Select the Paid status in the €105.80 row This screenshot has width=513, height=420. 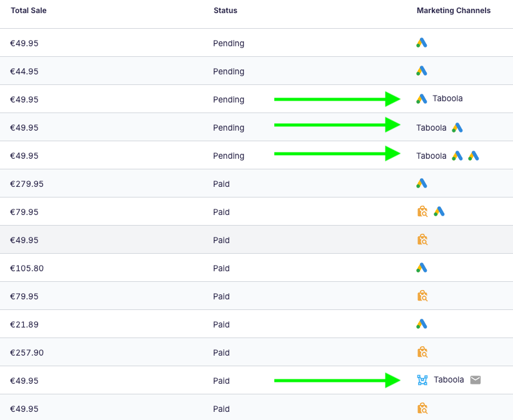coord(221,268)
